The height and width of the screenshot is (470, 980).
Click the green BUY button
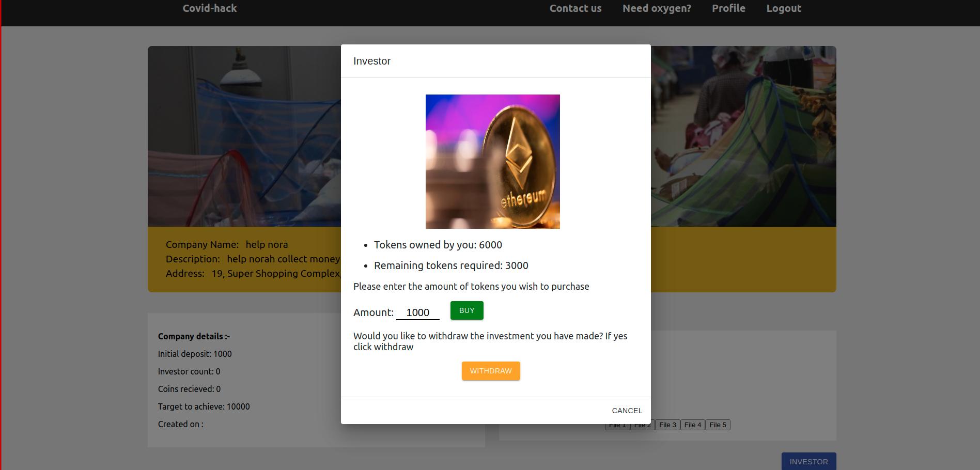click(466, 310)
